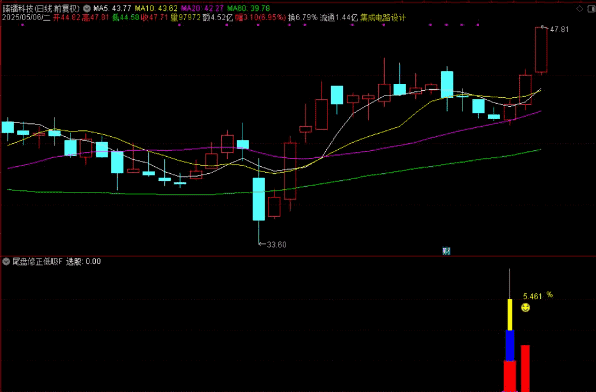Click the 33.60 low price marker
The image size is (596, 392).
point(276,244)
